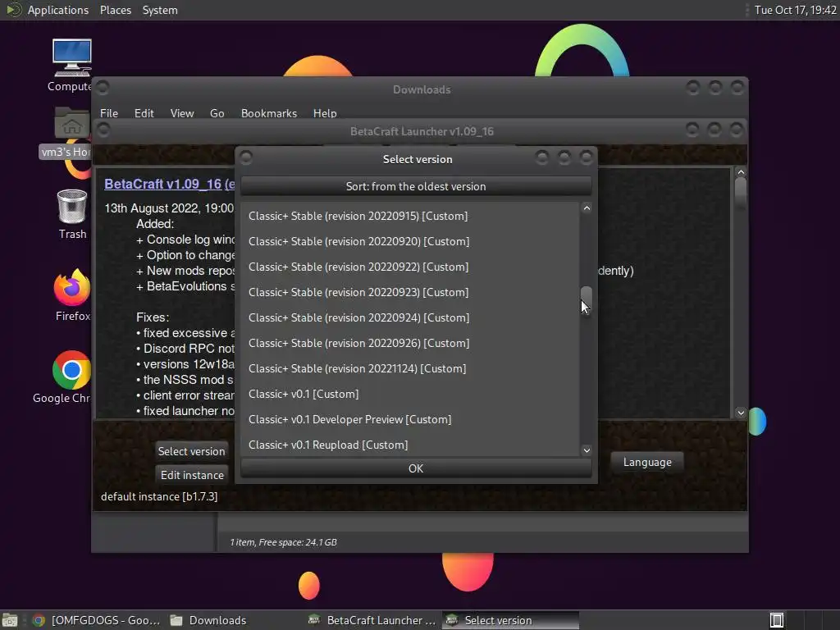Toggle the sort order button 'from the oldest version'

(416, 186)
